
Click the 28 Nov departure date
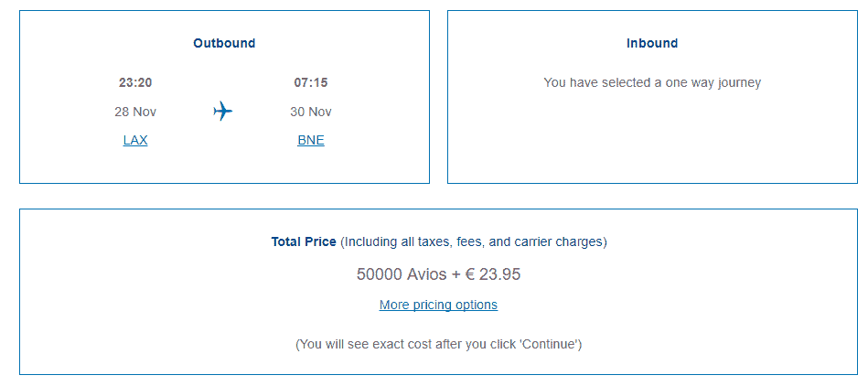[135, 112]
